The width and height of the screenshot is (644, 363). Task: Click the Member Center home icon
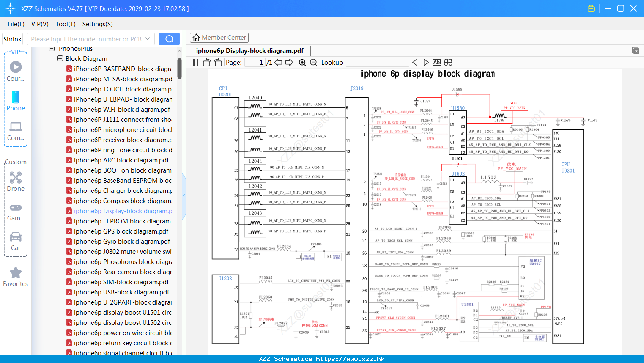[x=196, y=38]
